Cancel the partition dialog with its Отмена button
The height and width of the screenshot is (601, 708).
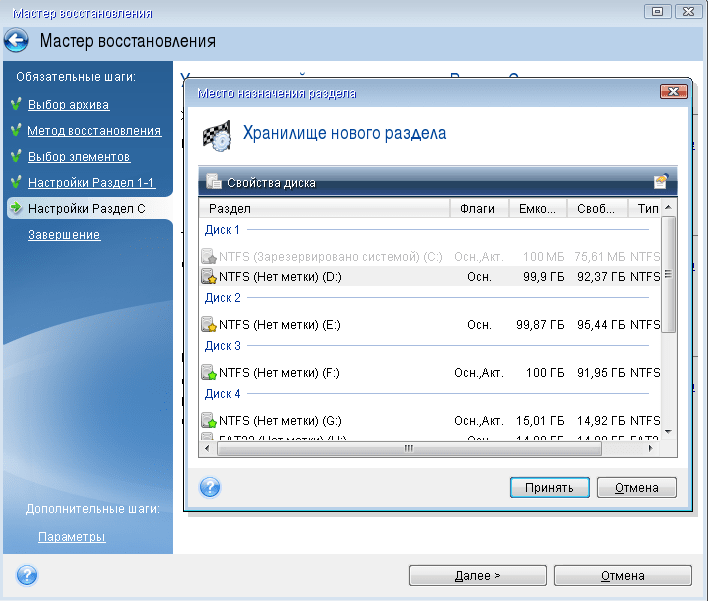point(636,488)
